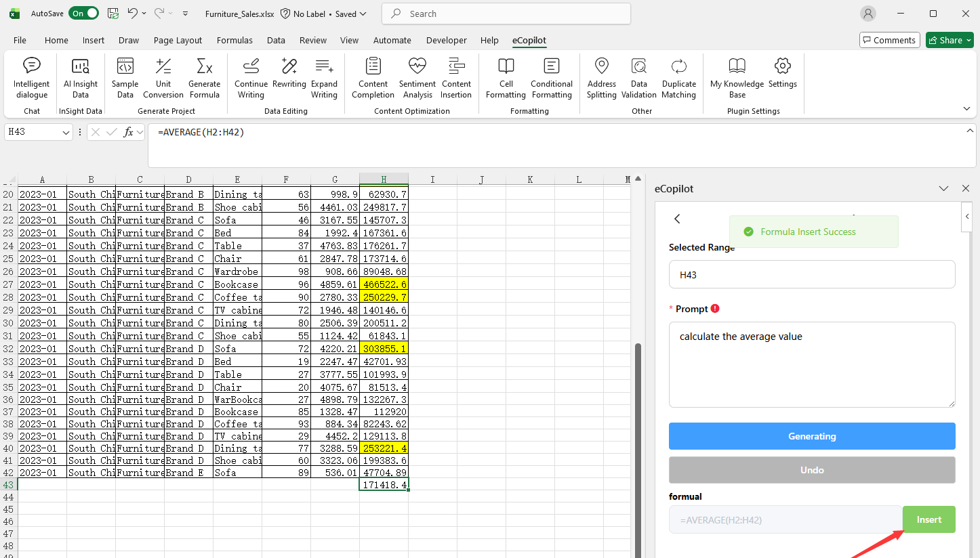Launch the Generate Formula tool
The image size is (980, 558).
(204, 77)
